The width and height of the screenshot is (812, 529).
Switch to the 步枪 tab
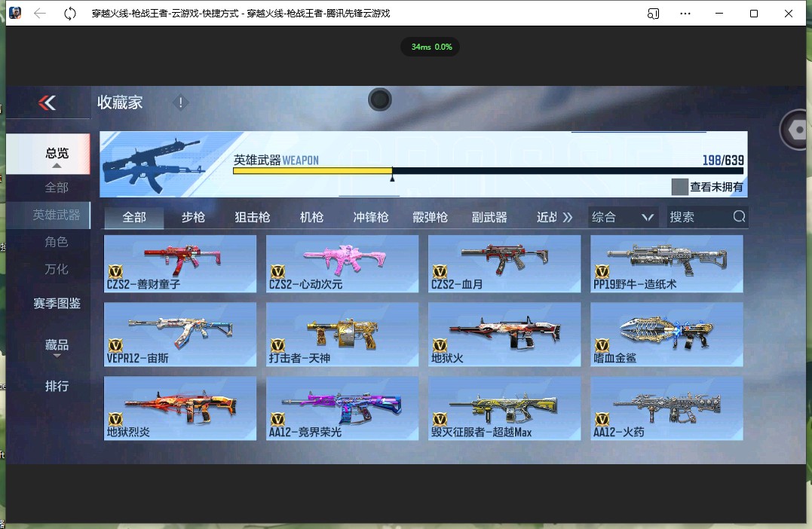(x=193, y=217)
